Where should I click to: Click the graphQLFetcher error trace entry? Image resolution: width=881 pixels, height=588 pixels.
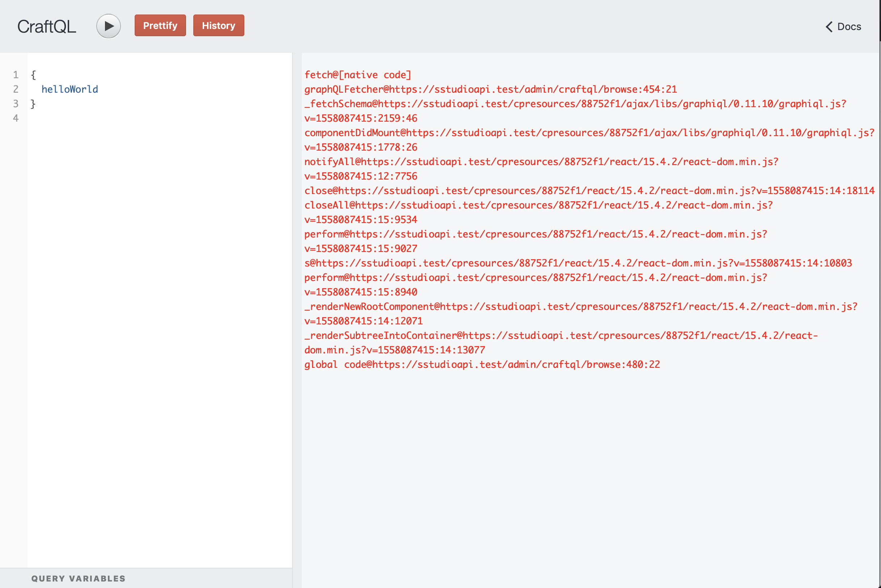(x=490, y=89)
